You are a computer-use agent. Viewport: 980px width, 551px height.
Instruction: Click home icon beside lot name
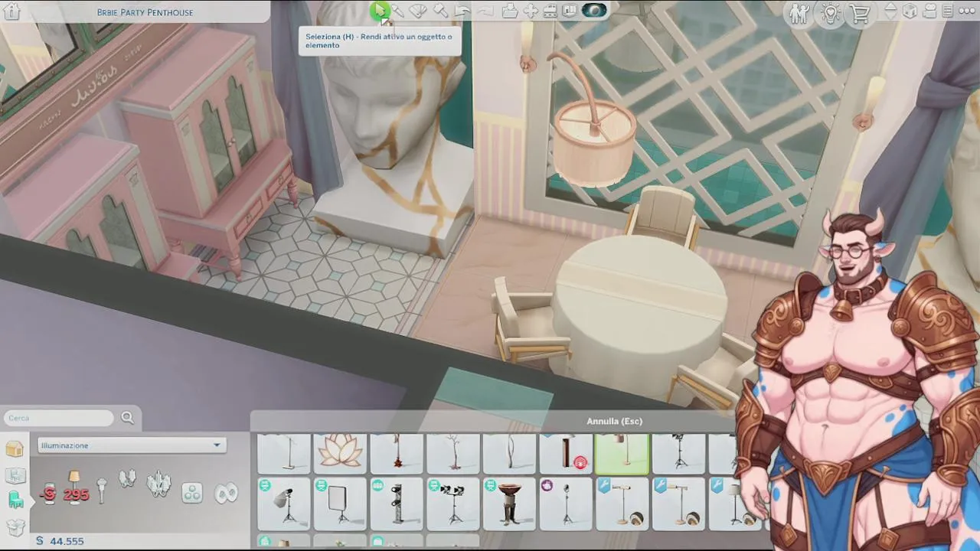pyautogui.click(x=11, y=11)
